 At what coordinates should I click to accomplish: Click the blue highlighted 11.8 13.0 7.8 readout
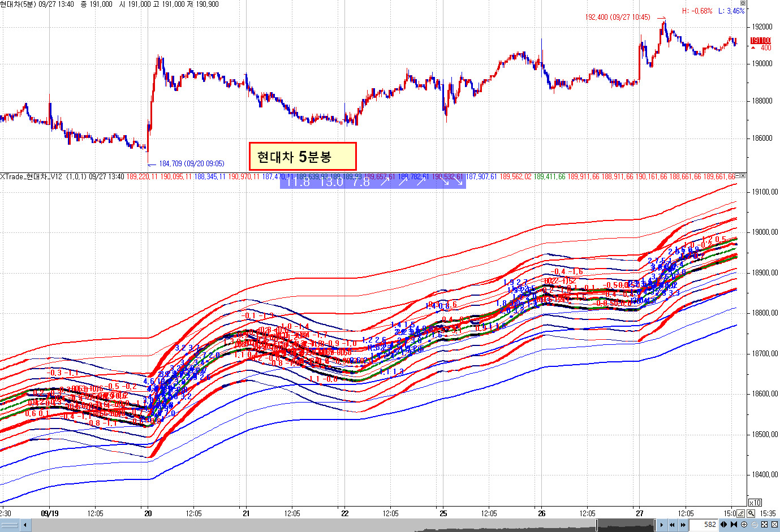pos(373,181)
